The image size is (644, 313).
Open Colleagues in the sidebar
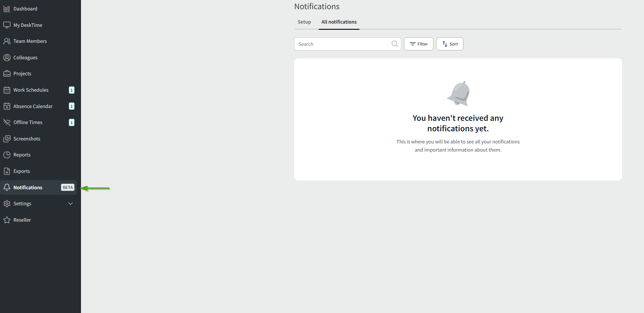[x=25, y=58]
